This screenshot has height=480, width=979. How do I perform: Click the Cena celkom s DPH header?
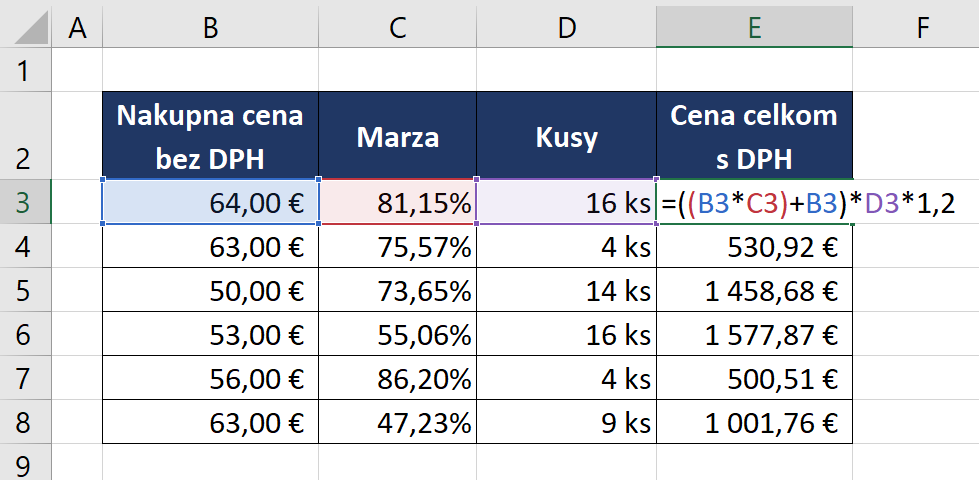754,136
